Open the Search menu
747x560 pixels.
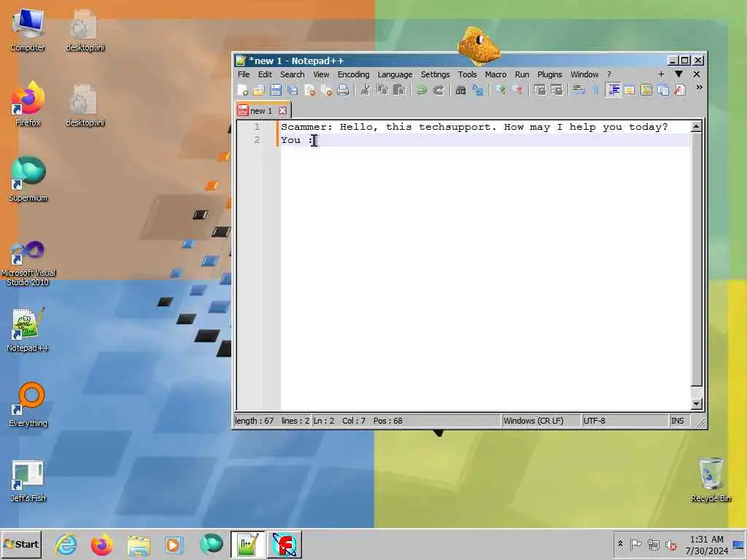pos(292,74)
